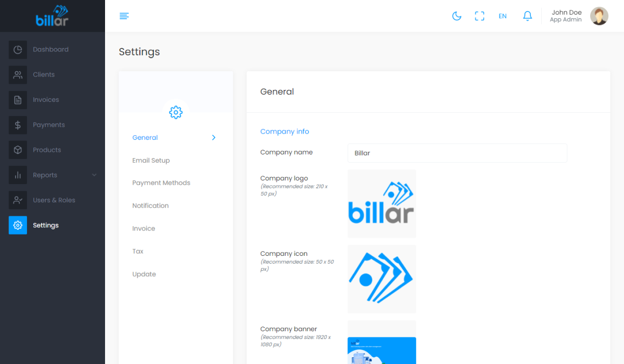Image resolution: width=624 pixels, height=364 pixels.
Task: Click the Company name label
Action: pos(287,152)
